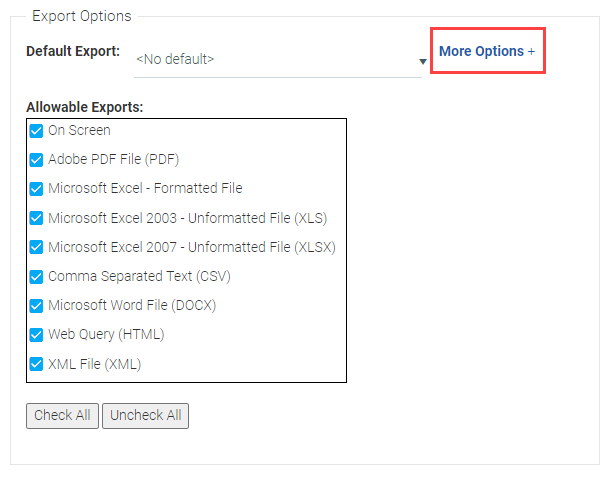Toggle the Web Query (HTML) checkbox
Viewport: 614px width, 487px height.
(x=37, y=335)
